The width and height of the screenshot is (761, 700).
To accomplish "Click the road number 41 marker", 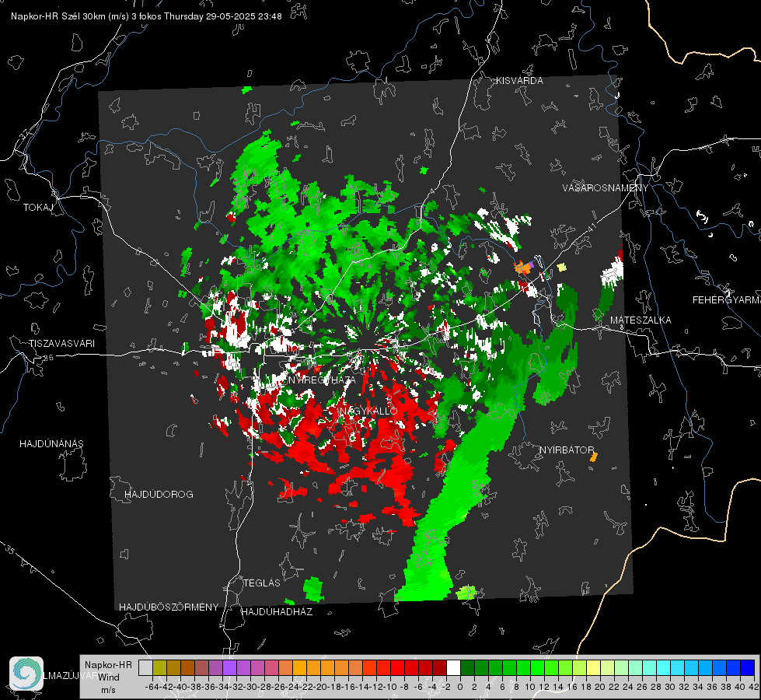I will tap(592, 228).
